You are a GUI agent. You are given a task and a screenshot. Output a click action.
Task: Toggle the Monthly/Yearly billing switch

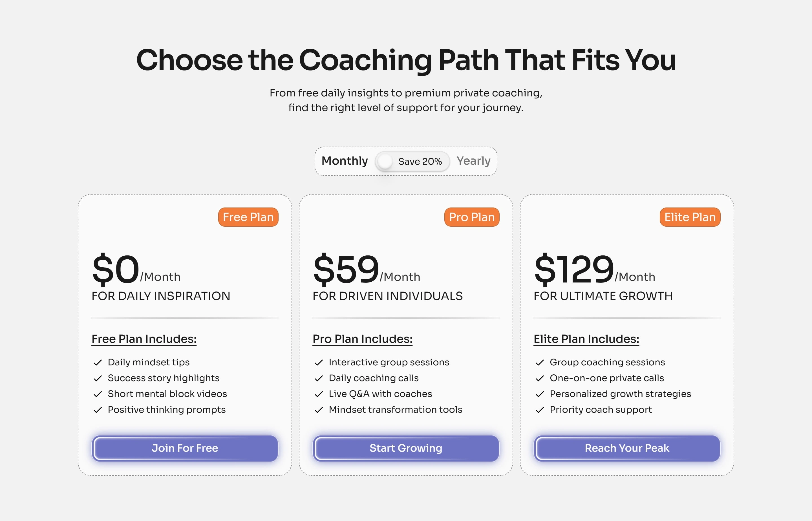412,161
